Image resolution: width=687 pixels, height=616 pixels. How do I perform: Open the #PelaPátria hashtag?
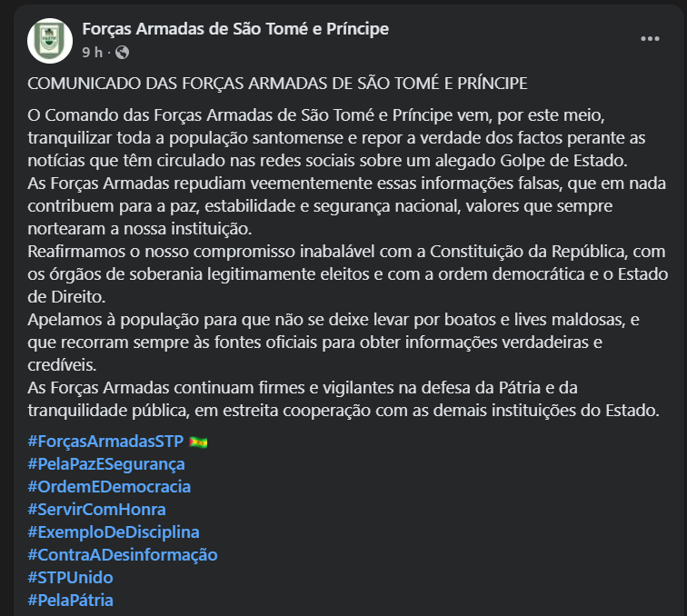point(70,600)
